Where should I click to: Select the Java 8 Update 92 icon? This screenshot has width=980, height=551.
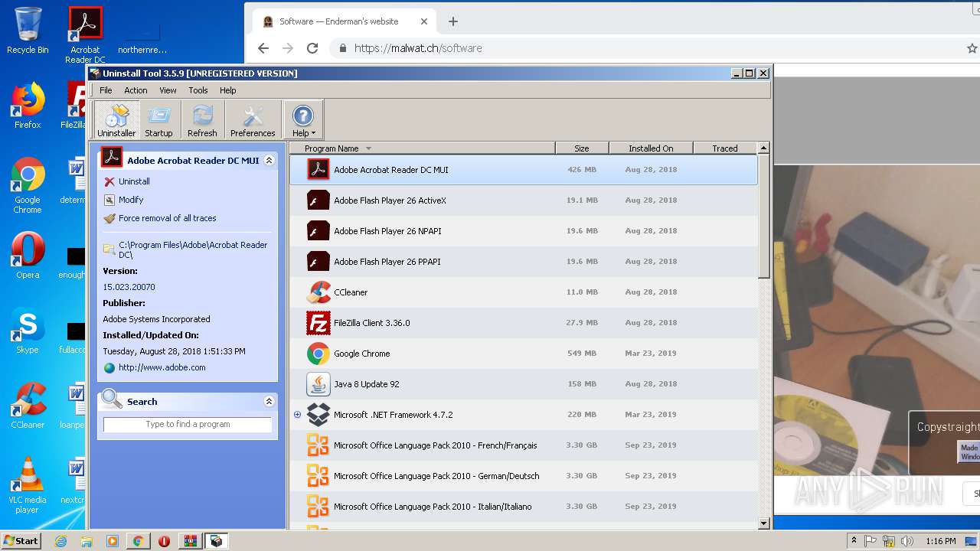point(318,383)
